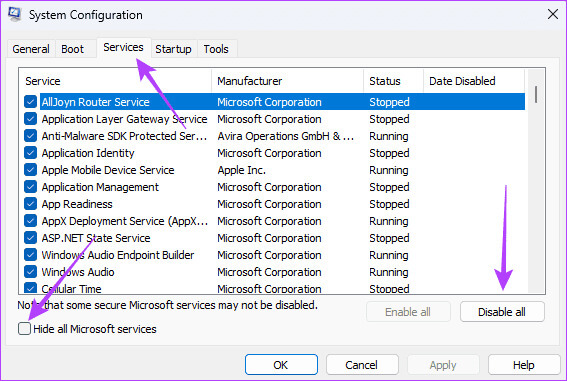Select the ASP.NET State Service name

click(x=96, y=238)
